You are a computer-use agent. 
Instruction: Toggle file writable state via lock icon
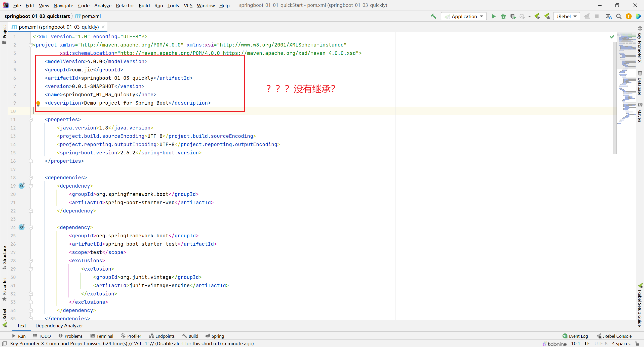[x=636, y=343]
